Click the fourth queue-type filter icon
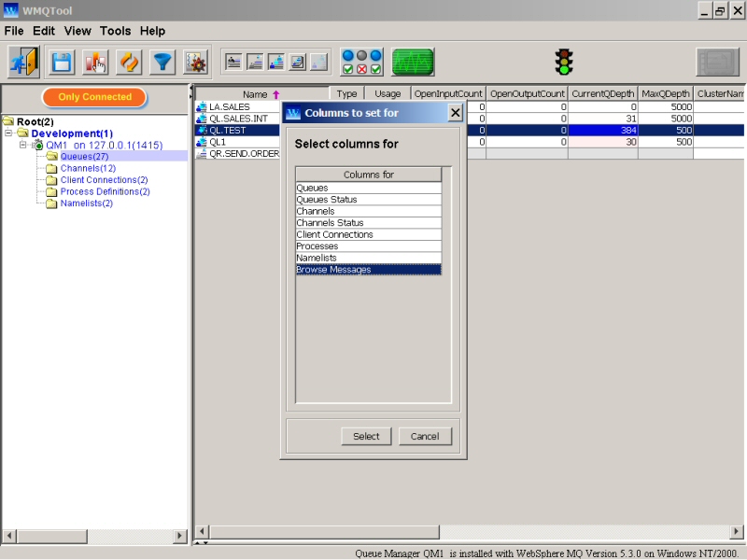 [298, 62]
